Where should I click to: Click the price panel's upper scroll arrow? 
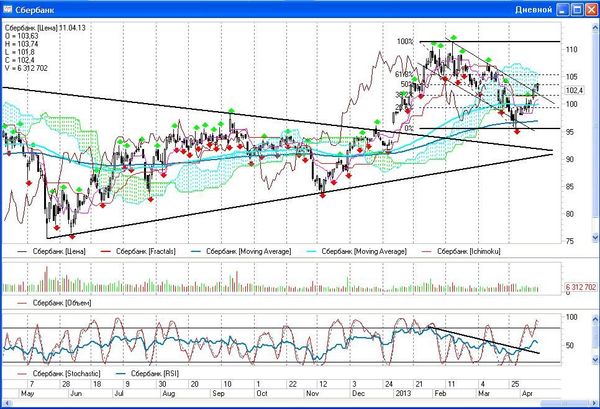click(x=595, y=27)
